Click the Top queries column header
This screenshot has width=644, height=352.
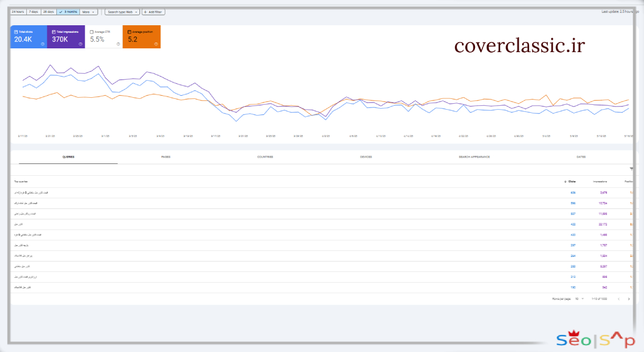(21, 182)
